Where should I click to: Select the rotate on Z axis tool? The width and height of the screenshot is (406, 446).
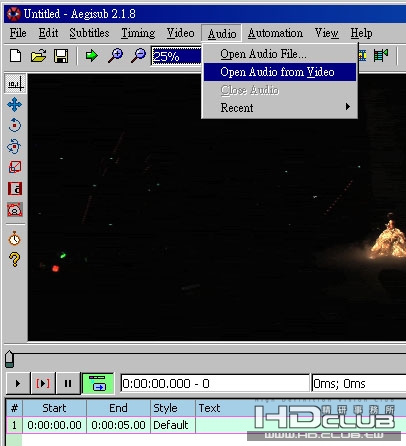coord(15,125)
